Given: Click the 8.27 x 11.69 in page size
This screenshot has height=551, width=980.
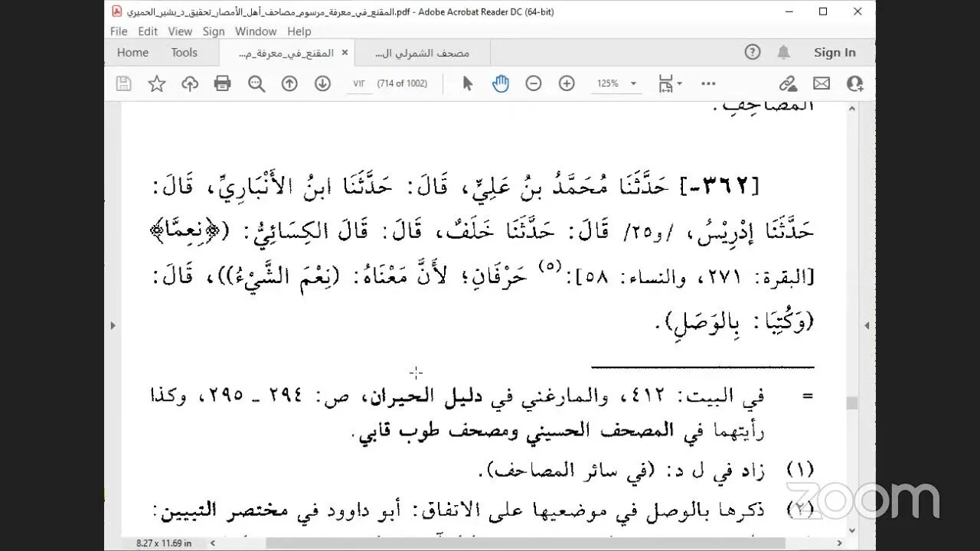Looking at the screenshot, I should tap(164, 543).
